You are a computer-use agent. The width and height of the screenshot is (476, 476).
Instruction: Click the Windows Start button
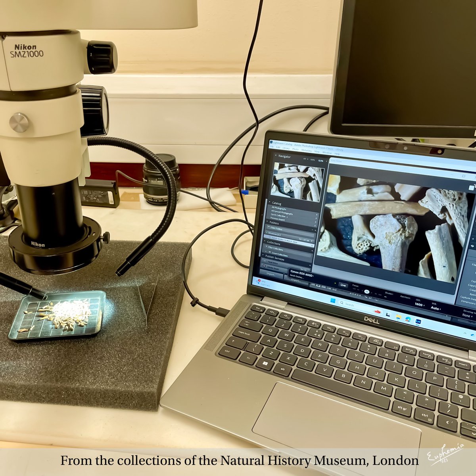(333, 301)
